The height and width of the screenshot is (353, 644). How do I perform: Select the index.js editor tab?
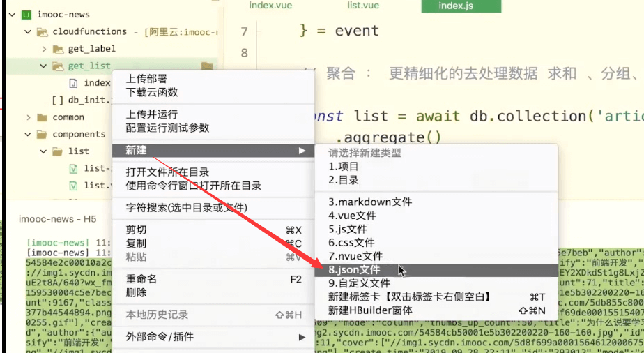(x=461, y=6)
